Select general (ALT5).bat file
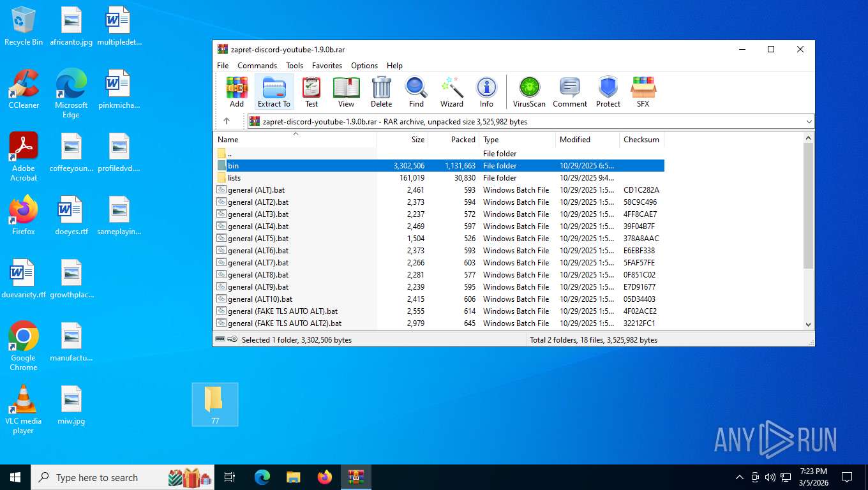Screen dimensions: 868x490 click(x=439, y=238)
